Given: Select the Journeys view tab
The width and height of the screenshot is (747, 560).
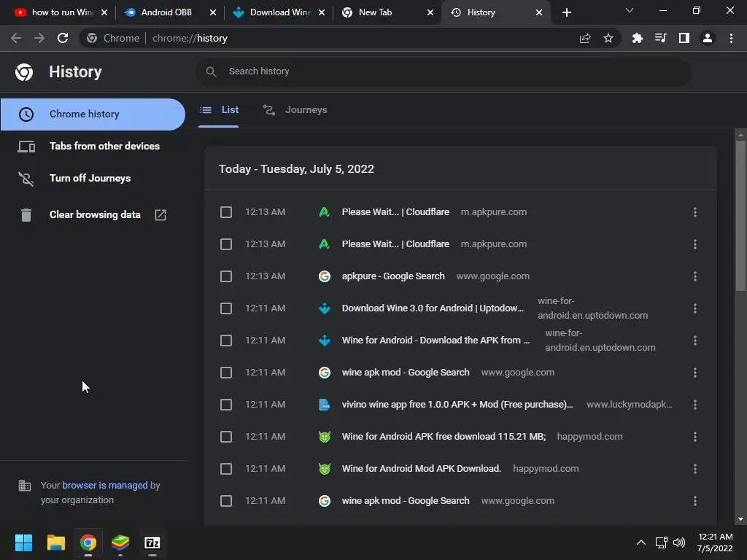Looking at the screenshot, I should point(295,110).
